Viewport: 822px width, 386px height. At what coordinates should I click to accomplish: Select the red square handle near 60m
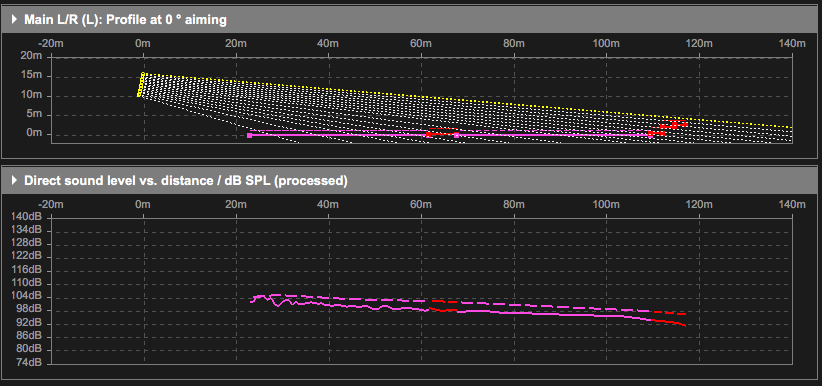click(x=428, y=135)
